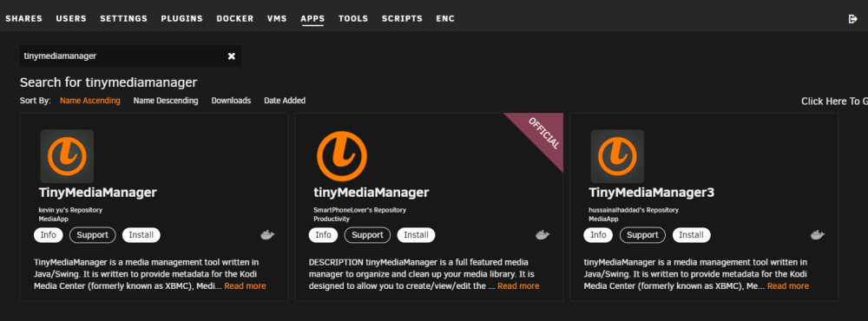The image size is (868, 321).
Task: Click Docker whale icon on kevin yu's card
Action: point(267,235)
